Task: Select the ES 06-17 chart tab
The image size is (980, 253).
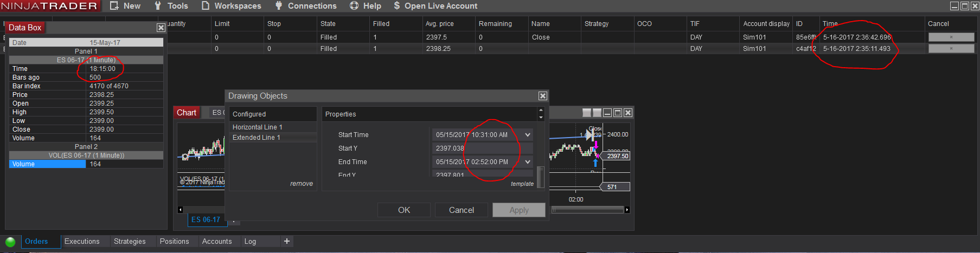Action: pyautogui.click(x=206, y=220)
